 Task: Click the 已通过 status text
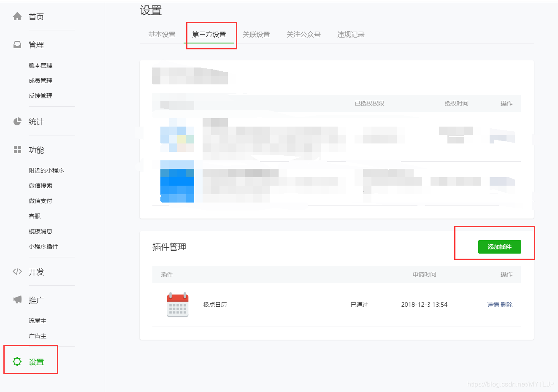360,305
